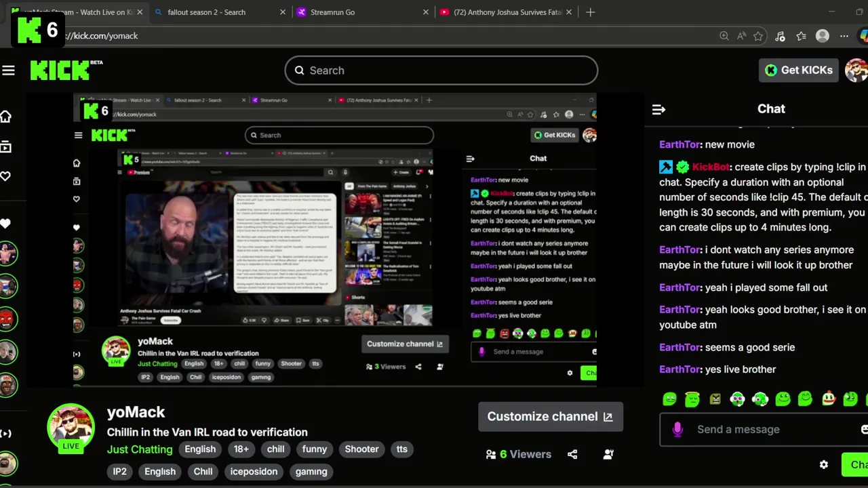This screenshot has height=488, width=868.
Task: Select the gaming tag
Action: tap(311, 472)
